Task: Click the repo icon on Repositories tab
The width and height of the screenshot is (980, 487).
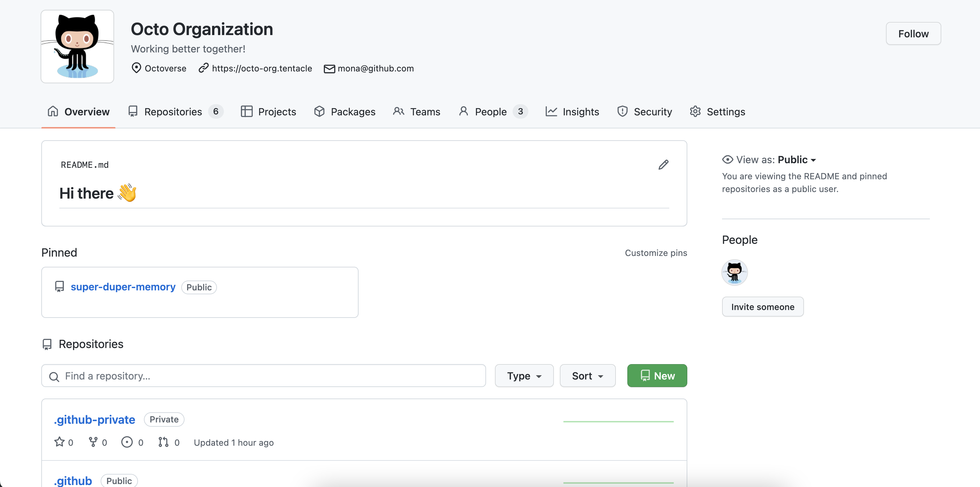Action: (x=133, y=111)
